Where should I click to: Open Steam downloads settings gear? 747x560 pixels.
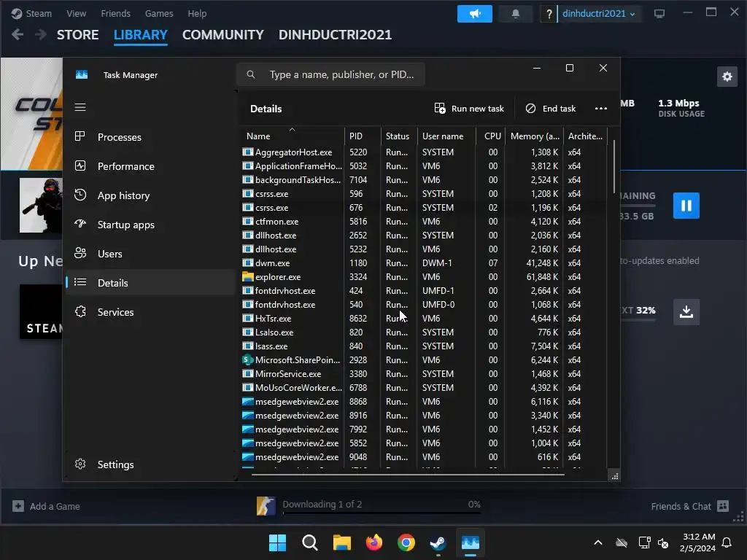[727, 76]
